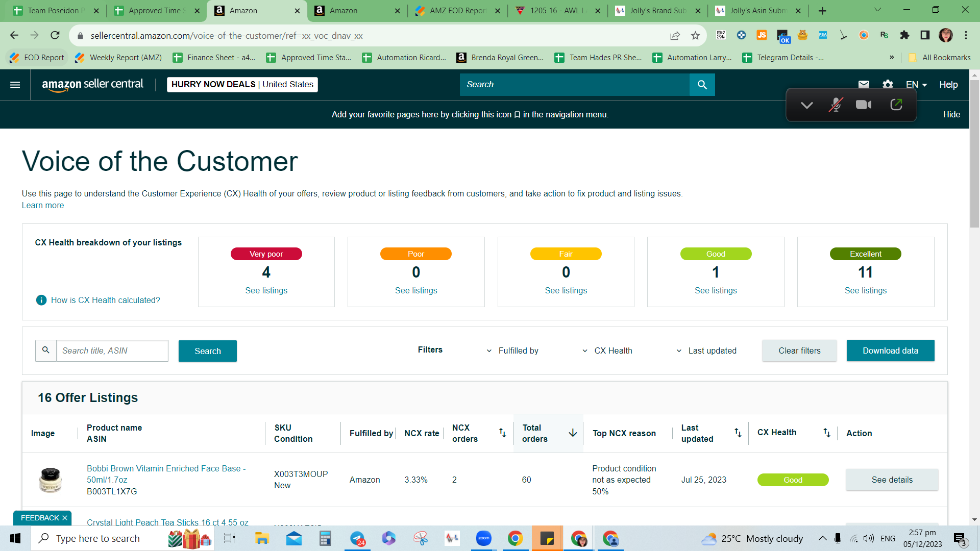Click the Search title, ASIN input field
This screenshot has width=980, height=551.
click(112, 350)
